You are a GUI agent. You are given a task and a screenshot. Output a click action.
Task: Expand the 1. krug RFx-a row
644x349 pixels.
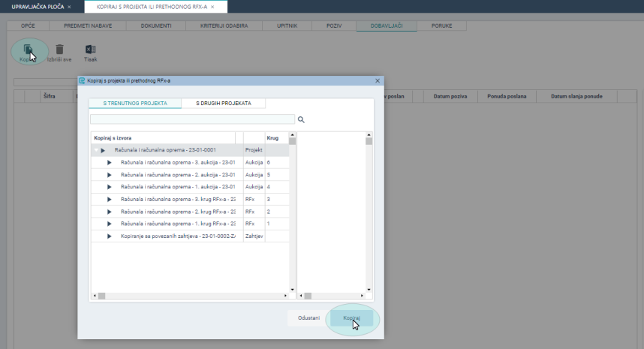[x=110, y=224]
